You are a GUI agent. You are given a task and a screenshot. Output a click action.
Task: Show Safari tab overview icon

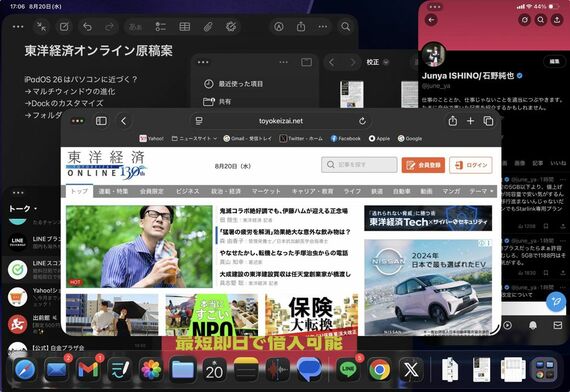[488, 121]
